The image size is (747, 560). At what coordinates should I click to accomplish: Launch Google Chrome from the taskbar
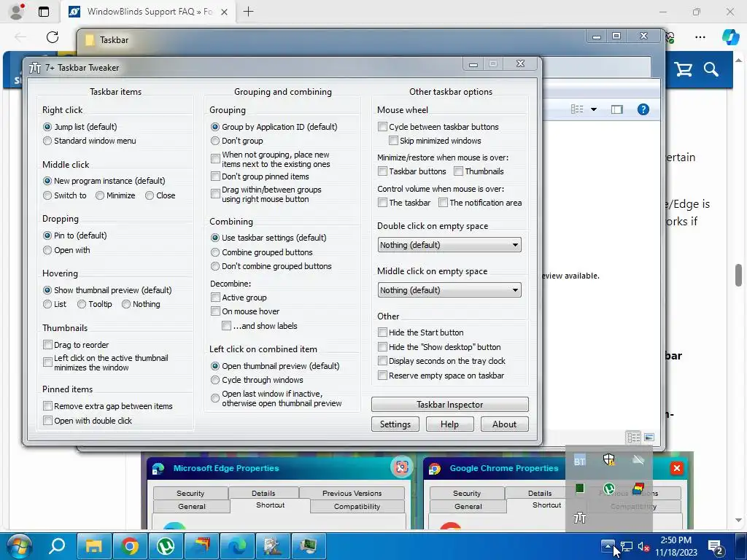click(130, 545)
